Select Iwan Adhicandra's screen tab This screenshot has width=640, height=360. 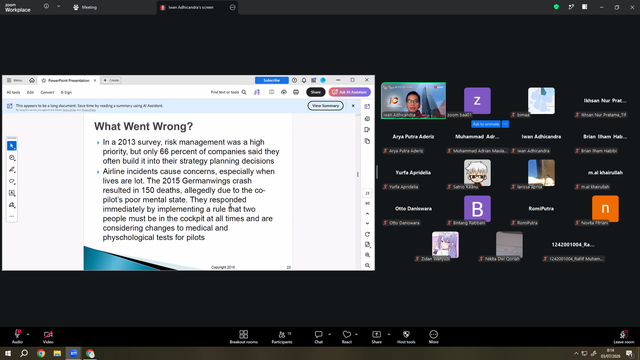click(191, 7)
